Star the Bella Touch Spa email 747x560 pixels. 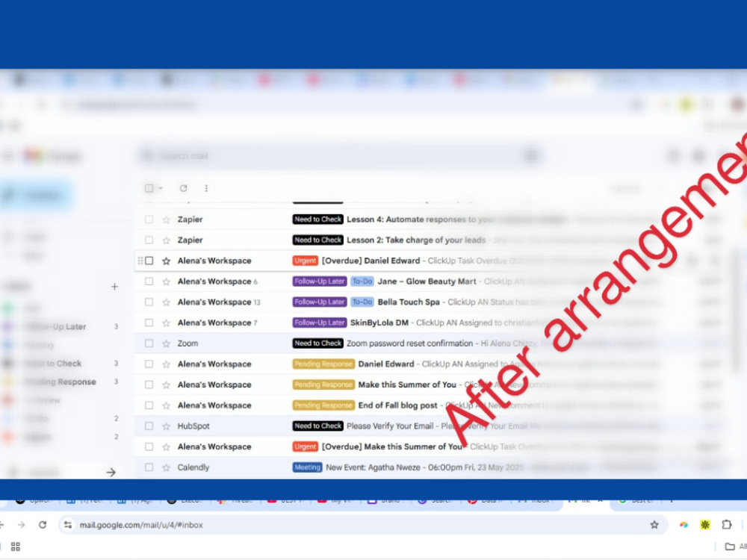[167, 302]
